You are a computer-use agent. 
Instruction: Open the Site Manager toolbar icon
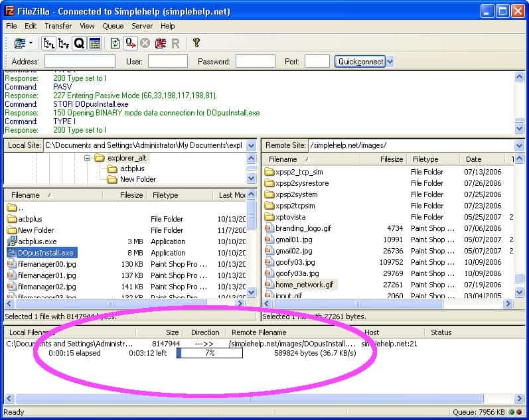tap(20, 43)
